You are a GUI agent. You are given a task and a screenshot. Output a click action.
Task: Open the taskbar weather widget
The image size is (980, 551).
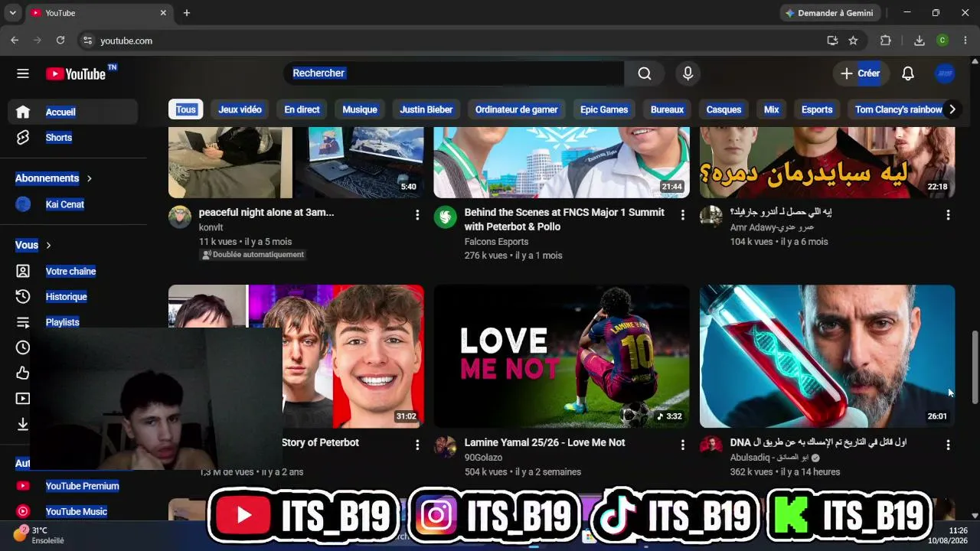pyautogui.click(x=40, y=535)
